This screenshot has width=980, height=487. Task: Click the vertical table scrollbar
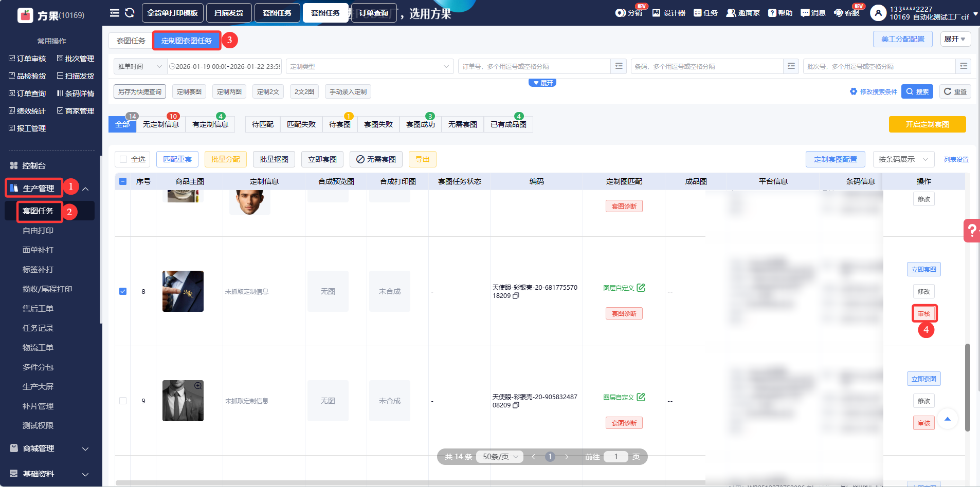pos(968,388)
